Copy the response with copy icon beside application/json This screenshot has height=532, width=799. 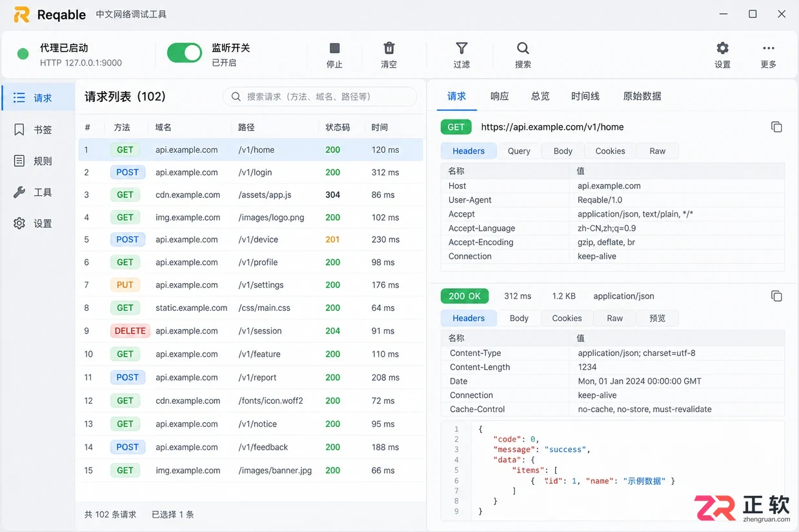(776, 296)
